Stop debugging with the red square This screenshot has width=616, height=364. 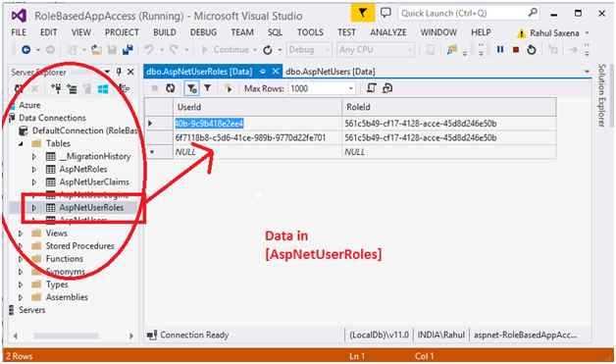[516, 50]
